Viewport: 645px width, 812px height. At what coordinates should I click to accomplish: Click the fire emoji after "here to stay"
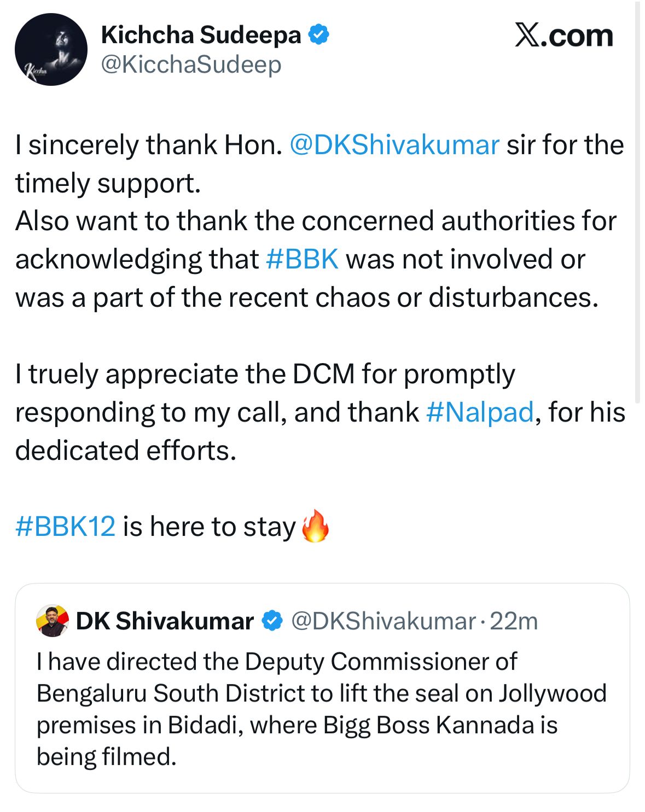316,526
